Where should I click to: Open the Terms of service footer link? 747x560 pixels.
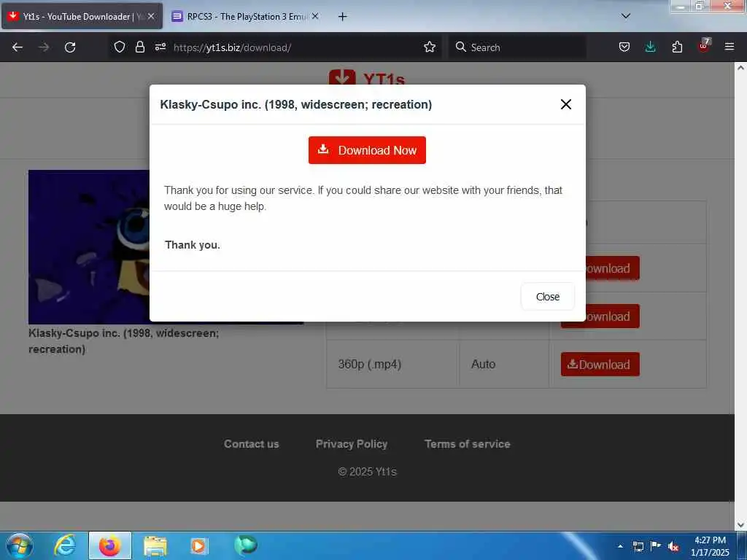[468, 444]
